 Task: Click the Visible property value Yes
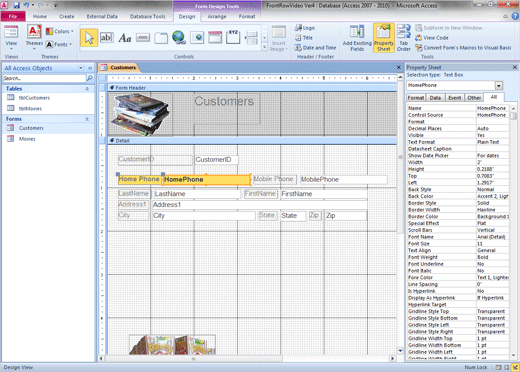pos(492,135)
